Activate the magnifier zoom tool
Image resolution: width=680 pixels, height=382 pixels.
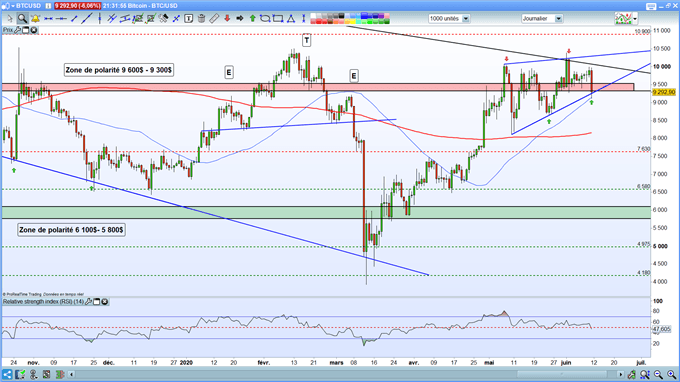click(x=22, y=19)
